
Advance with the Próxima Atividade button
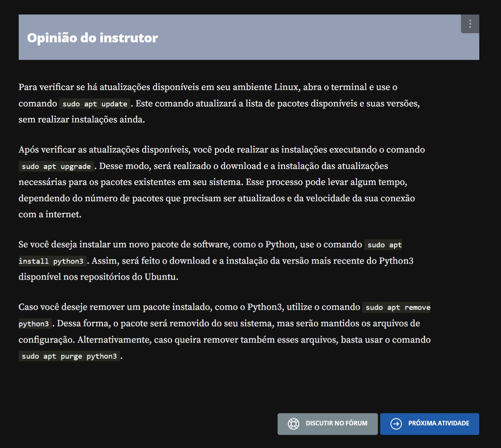[x=429, y=424]
